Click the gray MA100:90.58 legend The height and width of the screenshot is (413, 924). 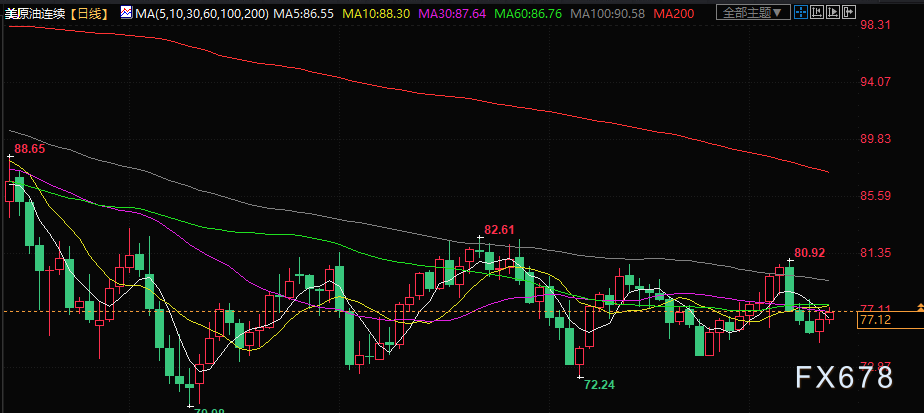click(x=608, y=13)
